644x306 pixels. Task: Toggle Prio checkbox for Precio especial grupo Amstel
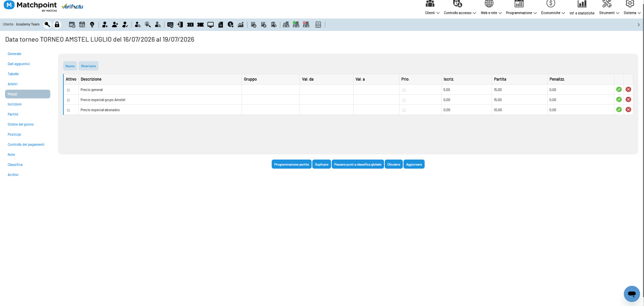[x=404, y=100]
